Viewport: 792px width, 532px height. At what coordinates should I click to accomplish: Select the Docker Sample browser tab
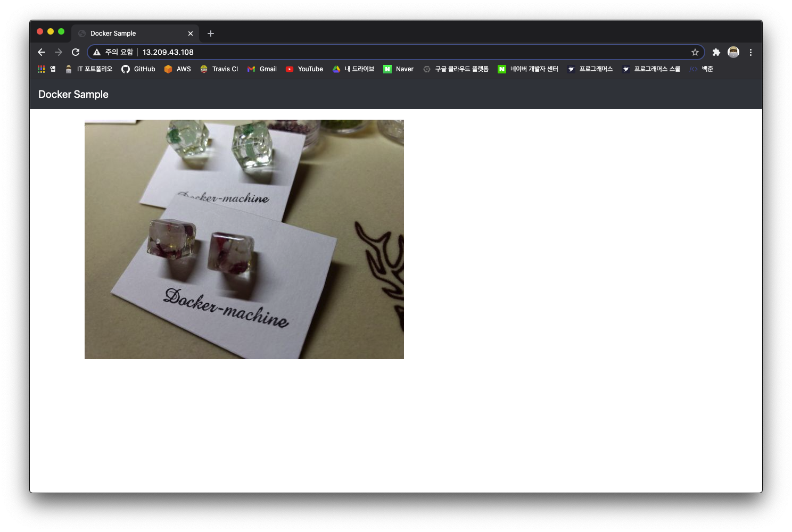pyautogui.click(x=135, y=34)
